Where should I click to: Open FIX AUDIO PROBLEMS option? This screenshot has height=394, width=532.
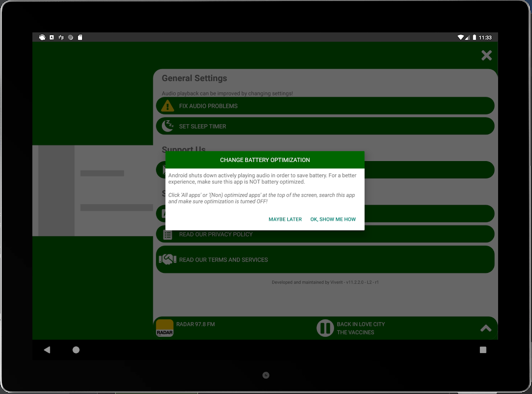(325, 106)
